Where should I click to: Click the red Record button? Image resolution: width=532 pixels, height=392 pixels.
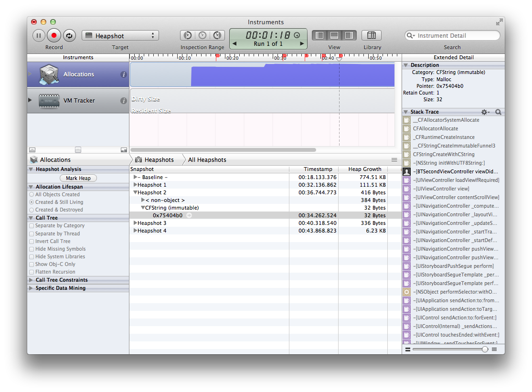point(53,36)
